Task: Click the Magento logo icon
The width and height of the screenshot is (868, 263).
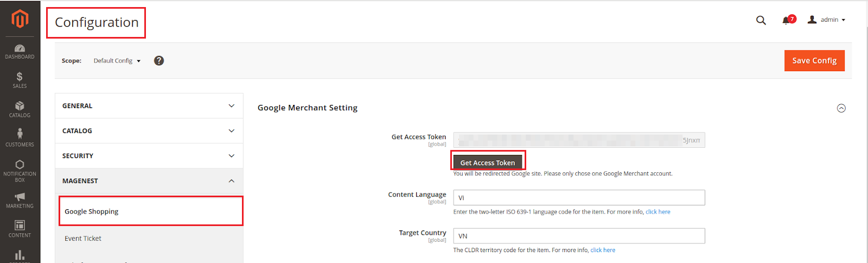Action: coord(20,19)
